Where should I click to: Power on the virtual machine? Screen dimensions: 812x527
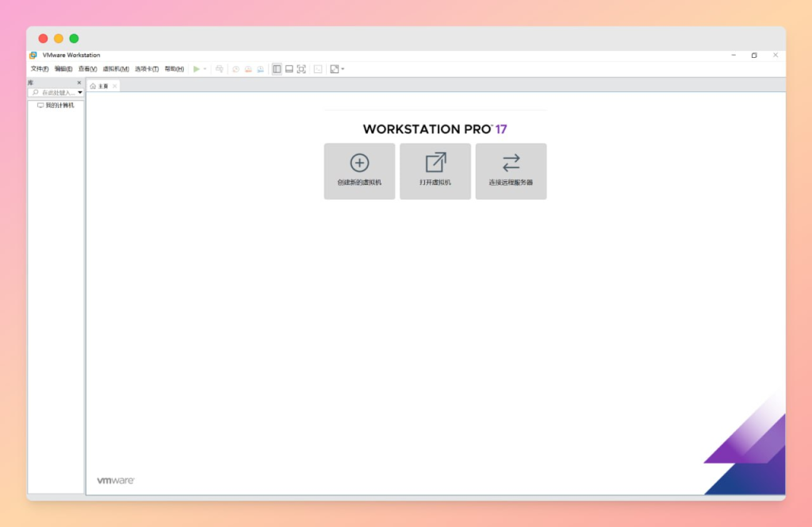[196, 68]
